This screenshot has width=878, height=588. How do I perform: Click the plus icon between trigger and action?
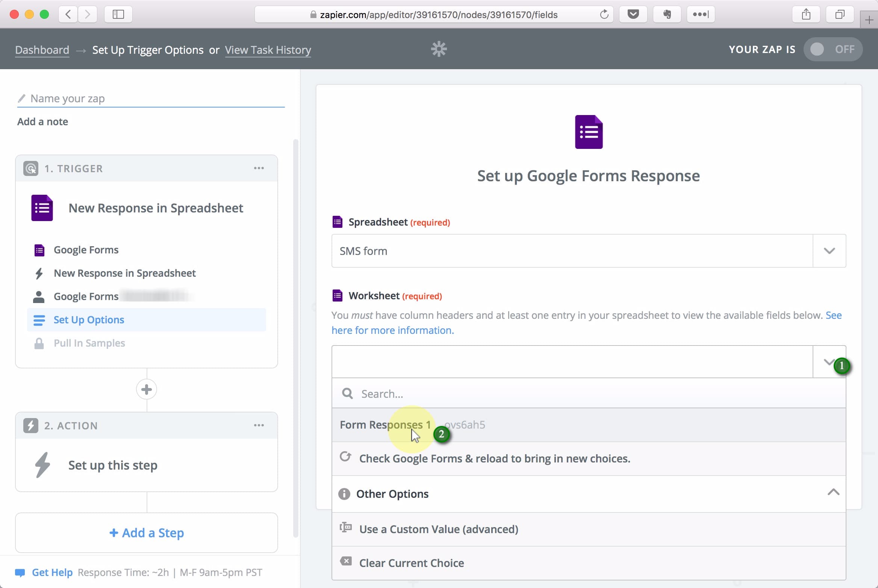click(147, 389)
